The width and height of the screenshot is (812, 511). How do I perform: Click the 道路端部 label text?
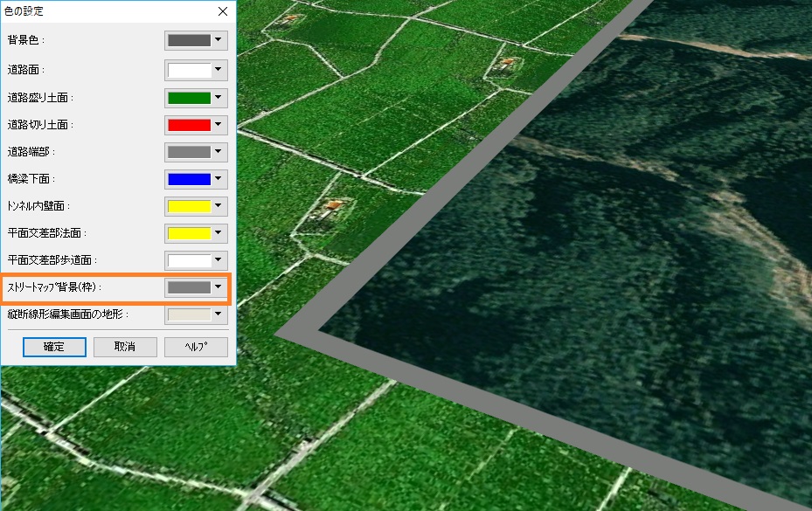click(x=31, y=151)
